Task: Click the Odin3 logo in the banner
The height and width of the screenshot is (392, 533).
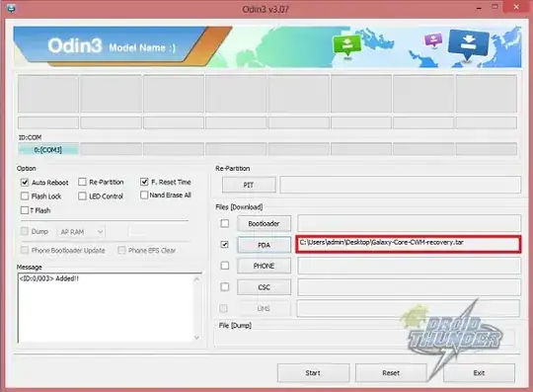Action: point(75,45)
